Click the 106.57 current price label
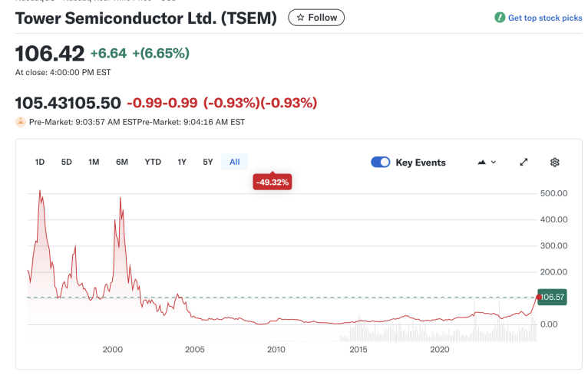This screenshot has width=588, height=375. point(552,297)
